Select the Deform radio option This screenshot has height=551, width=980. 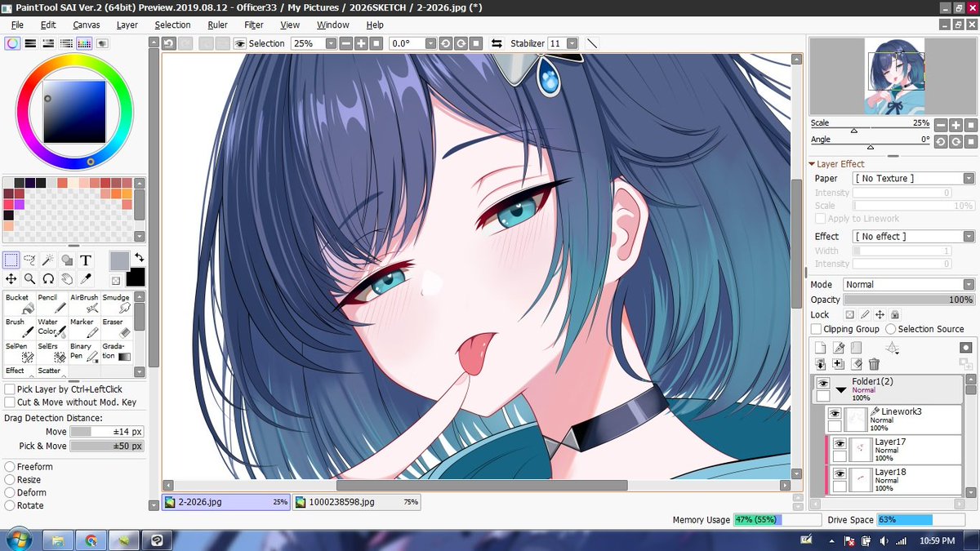10,493
